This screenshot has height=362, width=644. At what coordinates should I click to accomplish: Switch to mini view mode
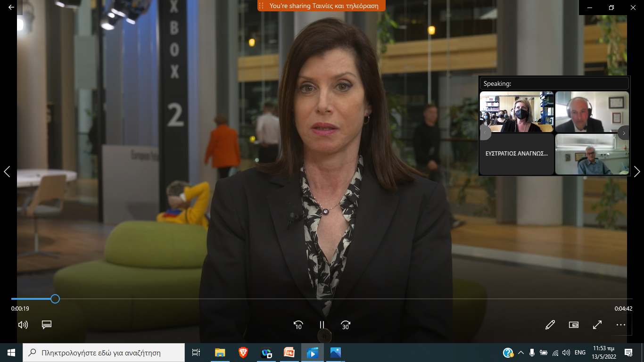click(574, 325)
